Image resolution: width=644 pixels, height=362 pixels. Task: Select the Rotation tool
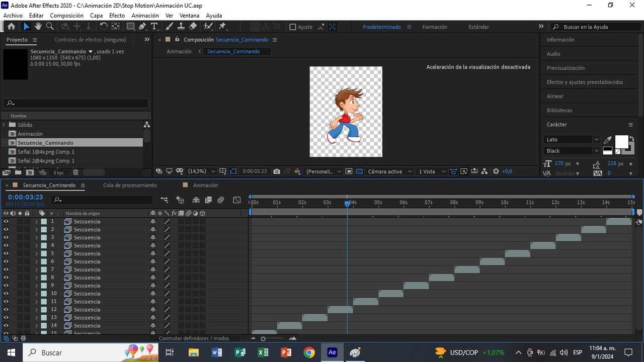104,27
